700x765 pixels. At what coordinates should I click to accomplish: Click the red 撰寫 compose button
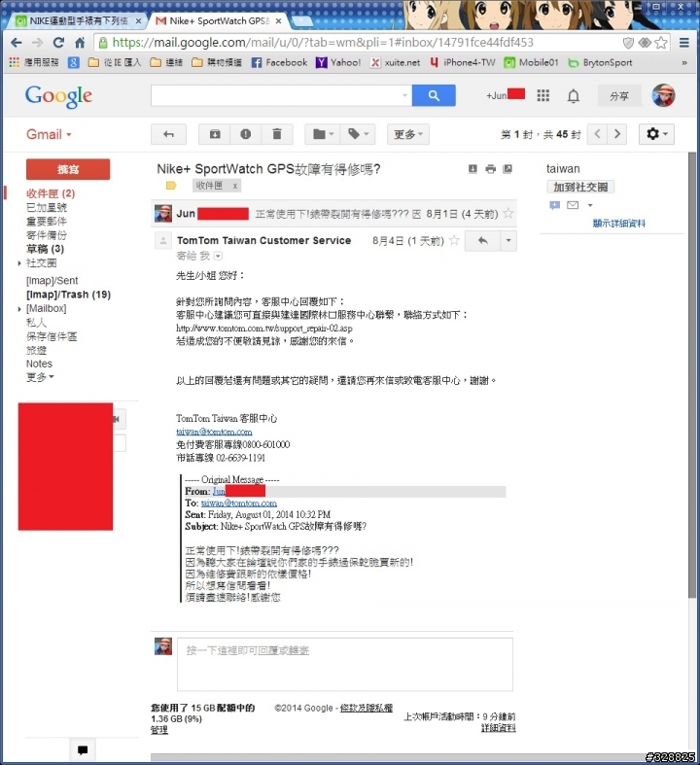(68, 169)
